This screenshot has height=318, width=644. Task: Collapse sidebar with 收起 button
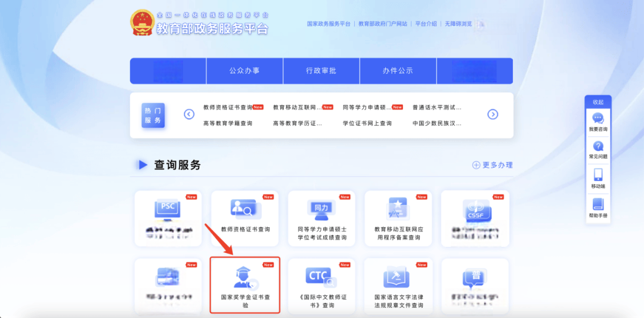(x=598, y=102)
